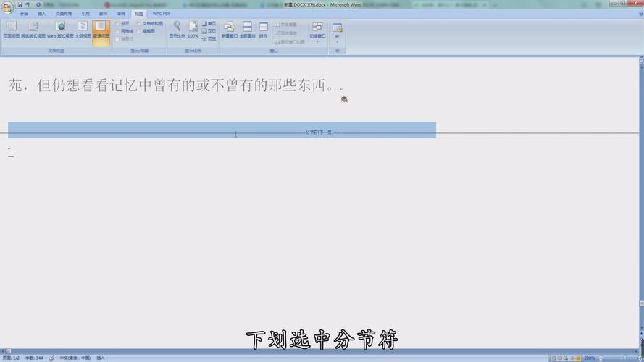644x362 pixels.
Task: Open the View (视图) ribbon tab
Action: pyautogui.click(x=139, y=14)
